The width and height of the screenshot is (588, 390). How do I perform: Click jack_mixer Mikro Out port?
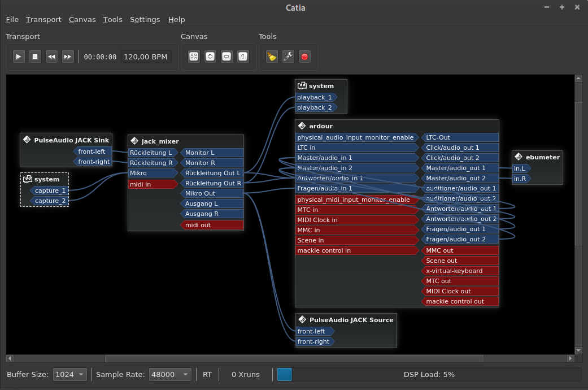pyautogui.click(x=212, y=193)
